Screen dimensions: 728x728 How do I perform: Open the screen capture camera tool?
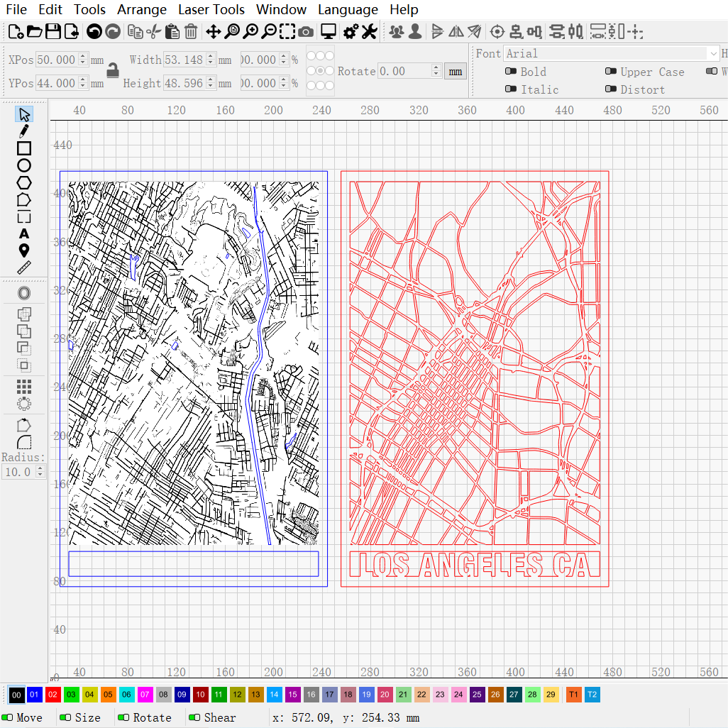(305, 31)
